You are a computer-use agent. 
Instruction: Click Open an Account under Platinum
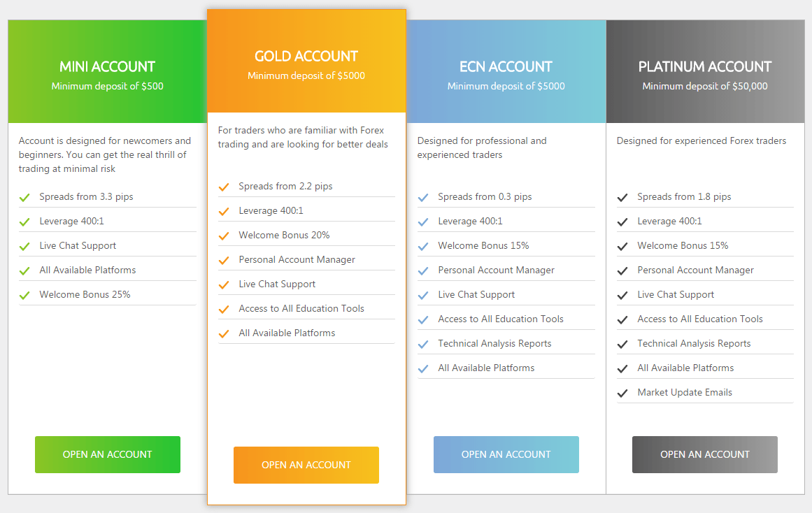pyautogui.click(x=704, y=454)
